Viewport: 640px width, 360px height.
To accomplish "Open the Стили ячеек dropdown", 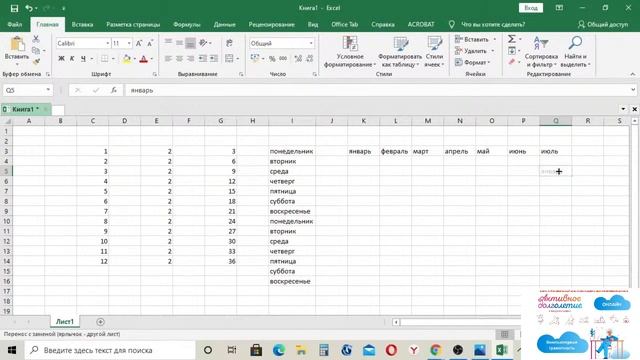I will coord(434,52).
